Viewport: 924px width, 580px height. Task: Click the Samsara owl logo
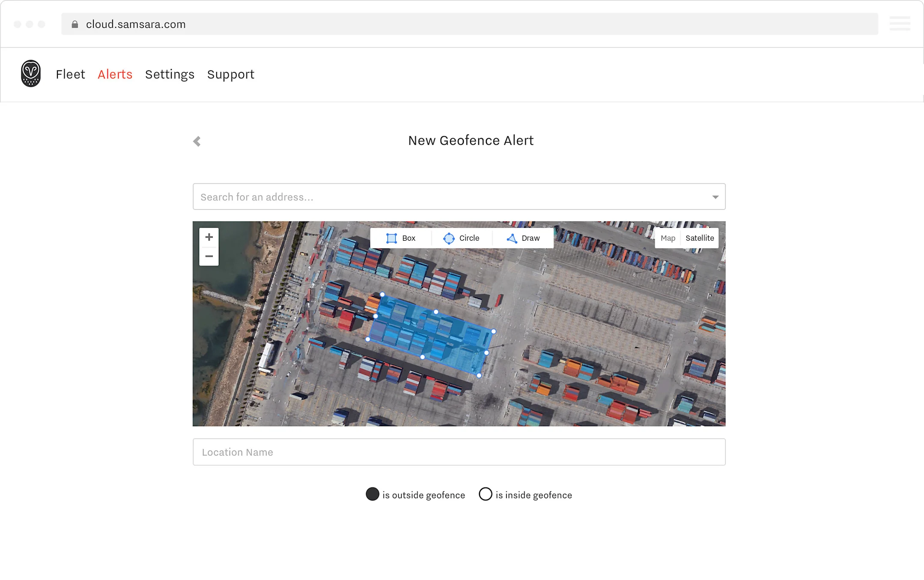click(x=31, y=74)
